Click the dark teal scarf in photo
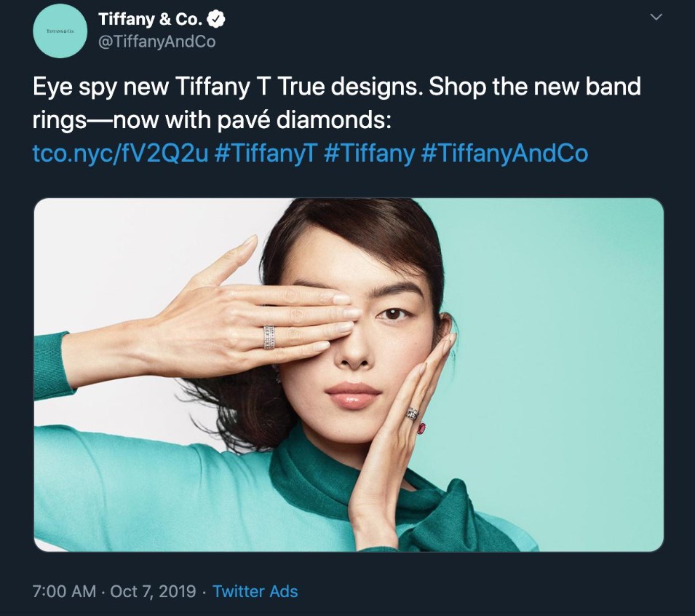This screenshot has width=695, height=616. (x=399, y=497)
